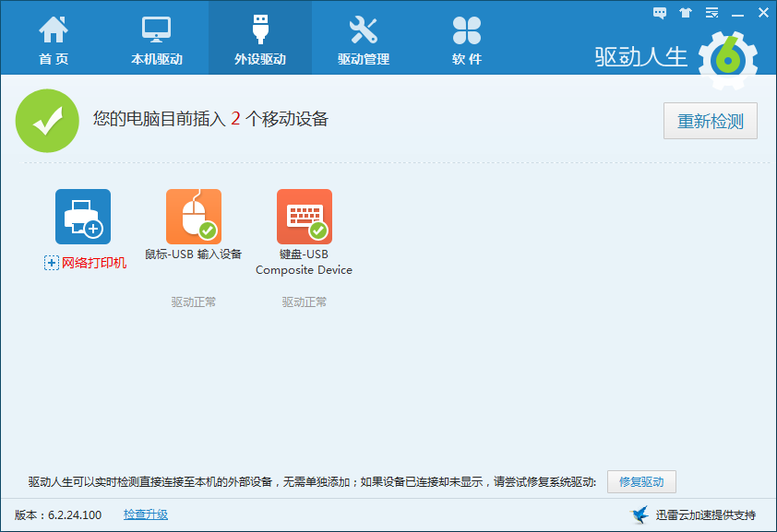The image size is (777, 532).
Task: Select the USB mouse device icon
Action: [x=194, y=217]
